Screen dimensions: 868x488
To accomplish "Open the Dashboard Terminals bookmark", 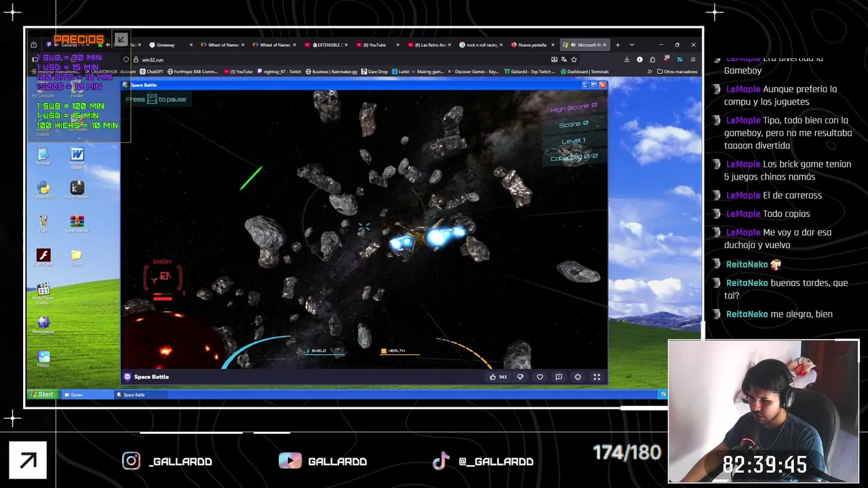I will [x=585, y=71].
